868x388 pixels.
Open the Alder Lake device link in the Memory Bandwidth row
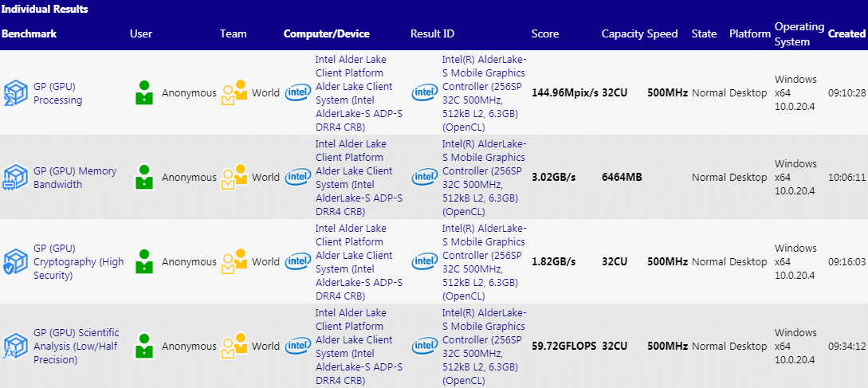[359, 178]
